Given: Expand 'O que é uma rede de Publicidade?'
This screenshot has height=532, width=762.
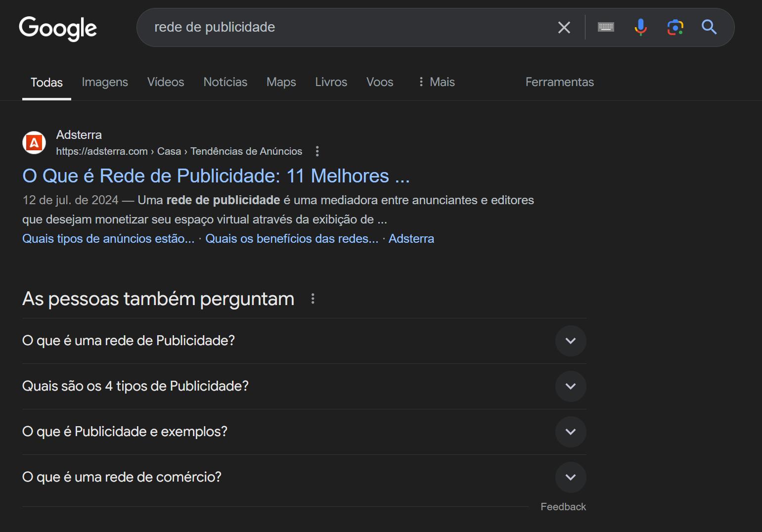Looking at the screenshot, I should tap(571, 341).
